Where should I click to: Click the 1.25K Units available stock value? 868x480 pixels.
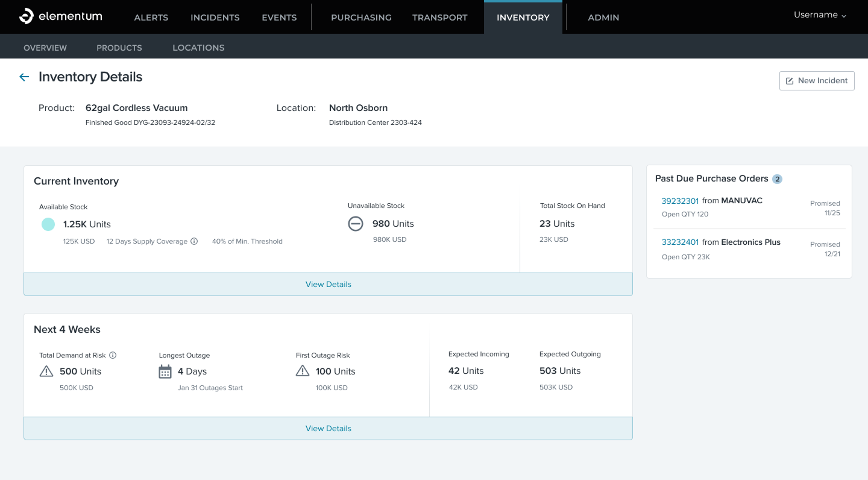(x=87, y=224)
